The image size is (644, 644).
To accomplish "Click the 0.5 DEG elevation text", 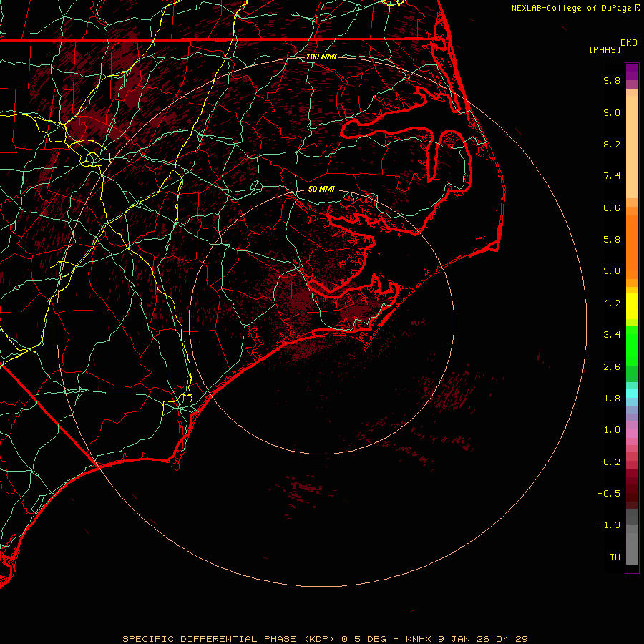I will coord(364,639).
